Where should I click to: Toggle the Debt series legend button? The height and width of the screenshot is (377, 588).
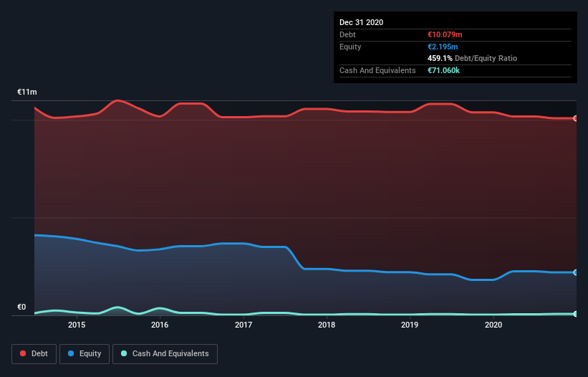(x=34, y=354)
